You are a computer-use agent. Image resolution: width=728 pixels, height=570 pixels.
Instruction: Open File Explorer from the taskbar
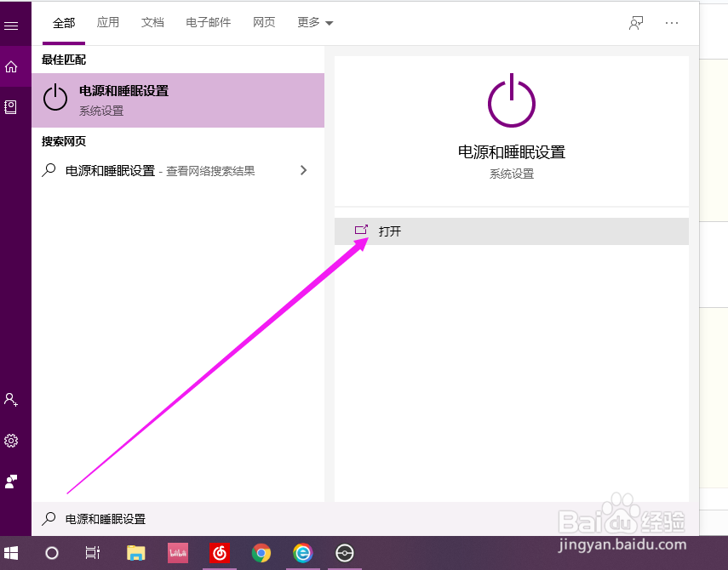coord(135,553)
